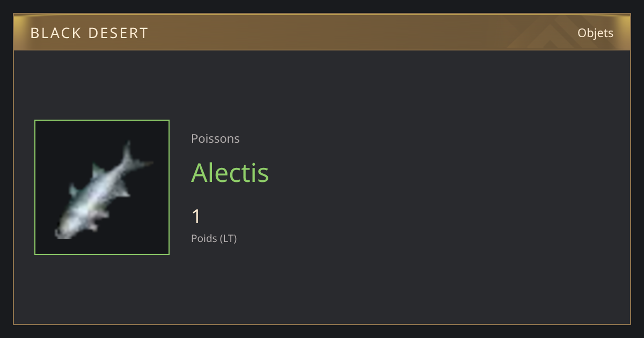
Task: Click the Poids (LT) label
Action: (214, 238)
